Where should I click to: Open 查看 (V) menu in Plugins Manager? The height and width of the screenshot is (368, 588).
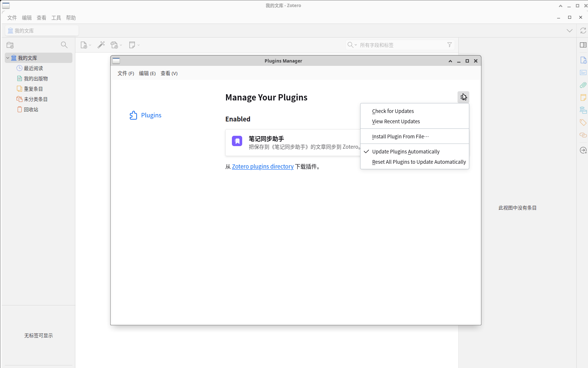(169, 74)
